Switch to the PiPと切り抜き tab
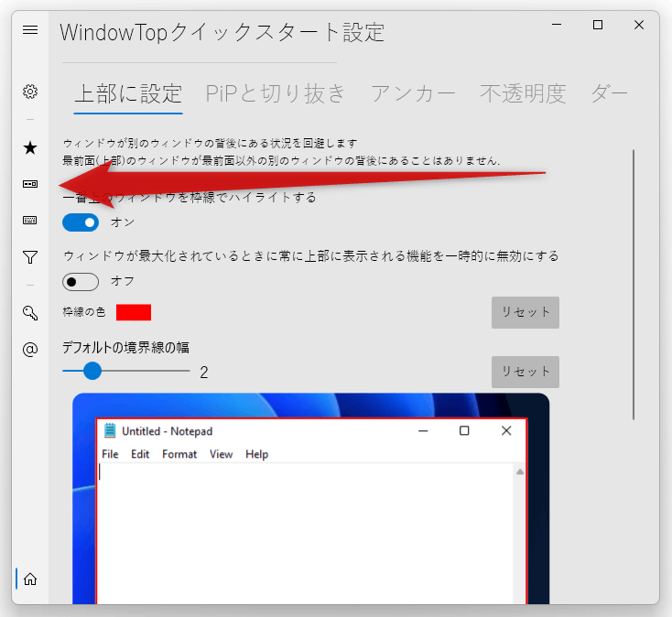This screenshot has width=672, height=617. coord(276,94)
